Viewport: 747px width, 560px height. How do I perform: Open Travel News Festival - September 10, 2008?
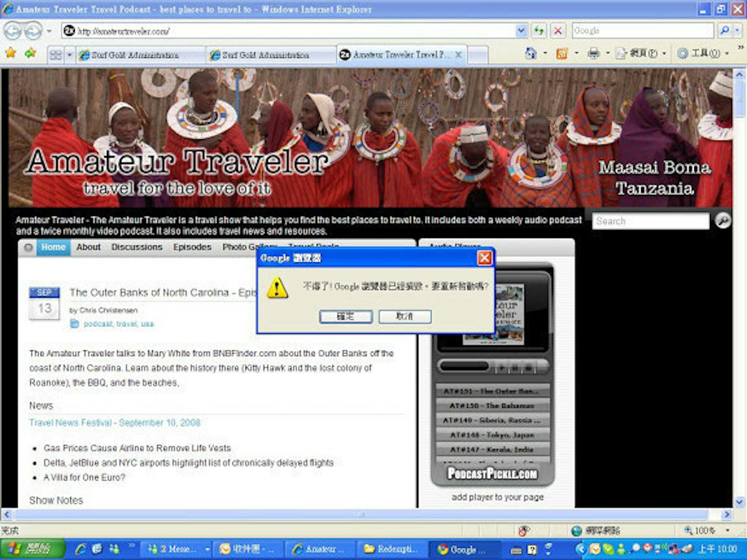pyautogui.click(x=115, y=423)
